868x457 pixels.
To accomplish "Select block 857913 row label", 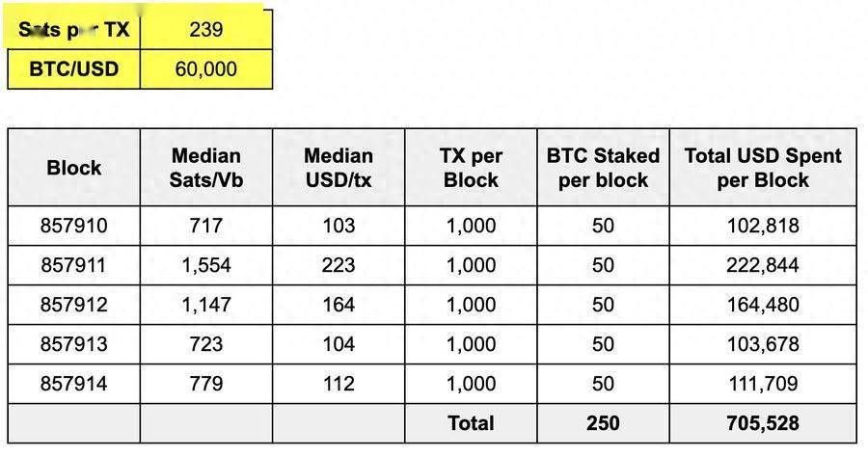I will click(x=74, y=344).
